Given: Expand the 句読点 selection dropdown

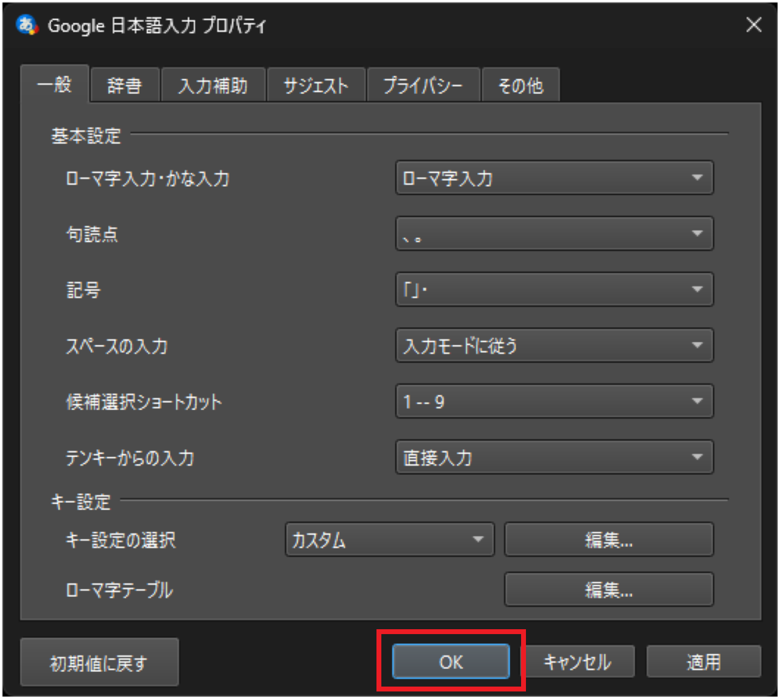Looking at the screenshot, I should coord(554,233).
